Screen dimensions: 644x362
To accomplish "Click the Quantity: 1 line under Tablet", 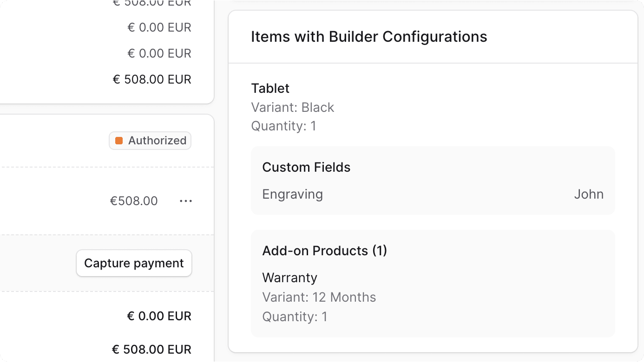I will 283,126.
